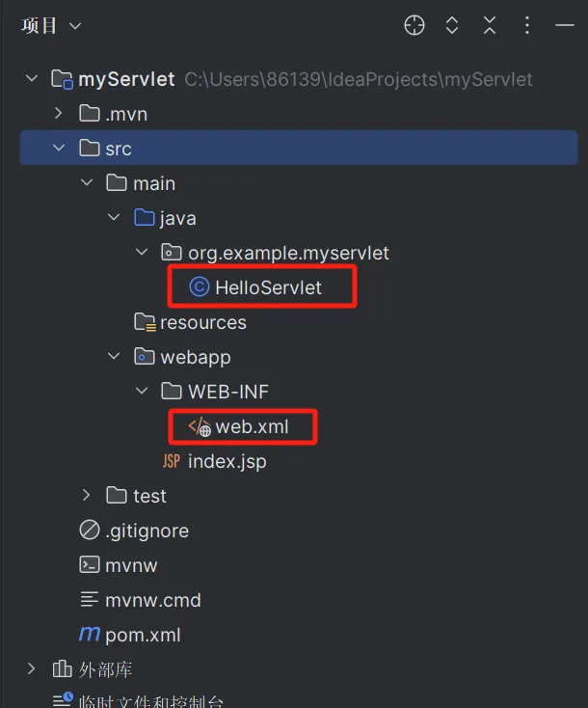Expand the test folder
Screen dimensions: 588x708
(86, 496)
